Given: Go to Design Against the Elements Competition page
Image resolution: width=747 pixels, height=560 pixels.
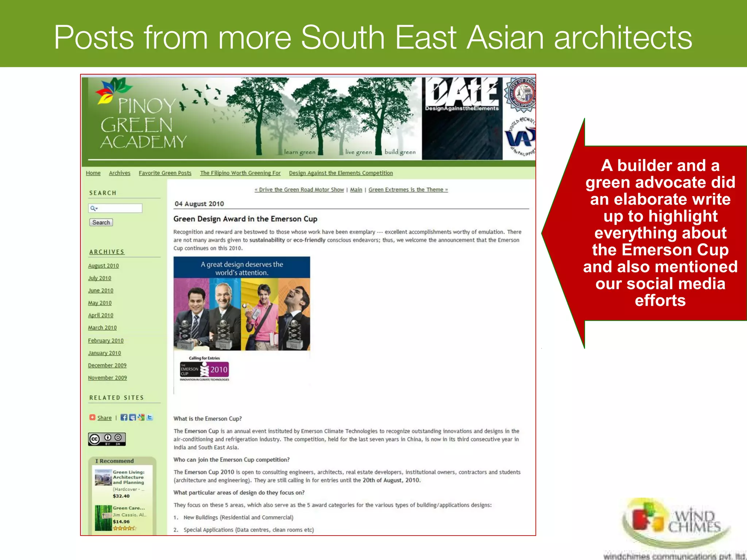Looking at the screenshot, I should click(x=341, y=173).
